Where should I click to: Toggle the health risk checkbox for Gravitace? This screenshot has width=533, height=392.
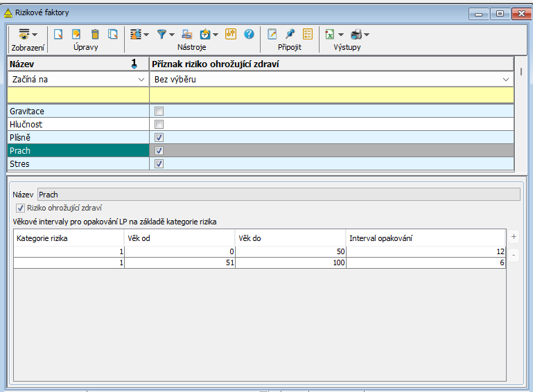coord(159,111)
